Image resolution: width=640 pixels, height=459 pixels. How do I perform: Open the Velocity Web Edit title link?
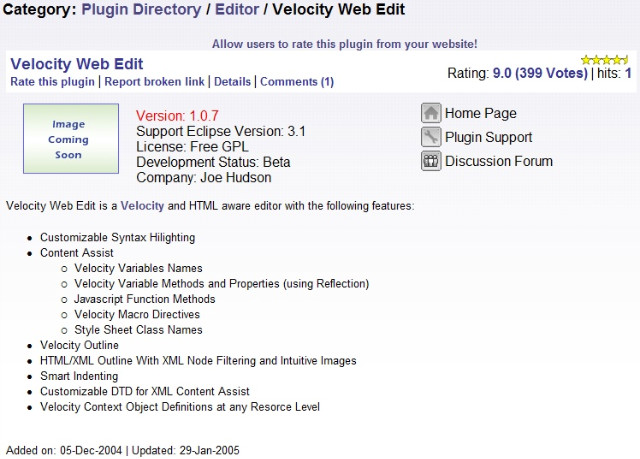click(77, 64)
